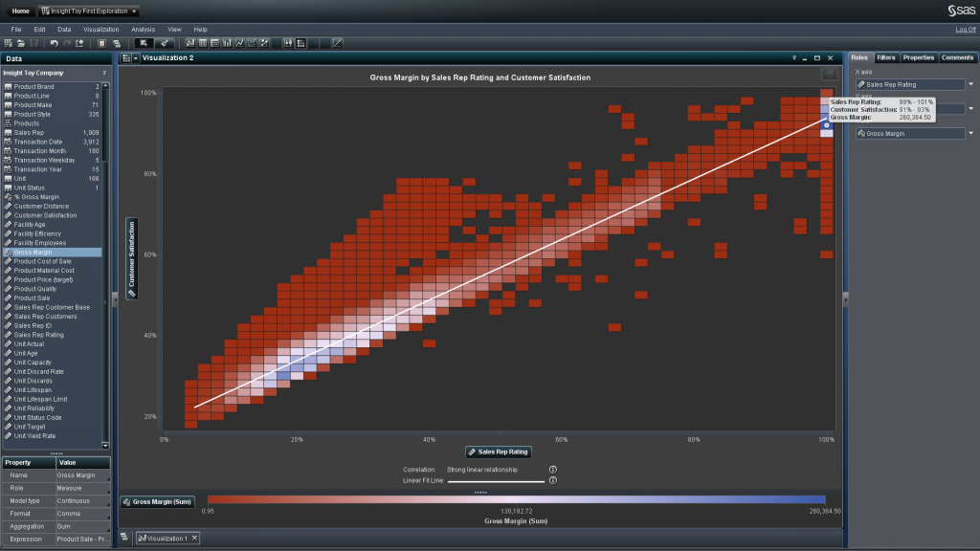Screen dimensions: 980x551
Task: Click the white Linear Fit Line sample
Action: tap(497, 481)
